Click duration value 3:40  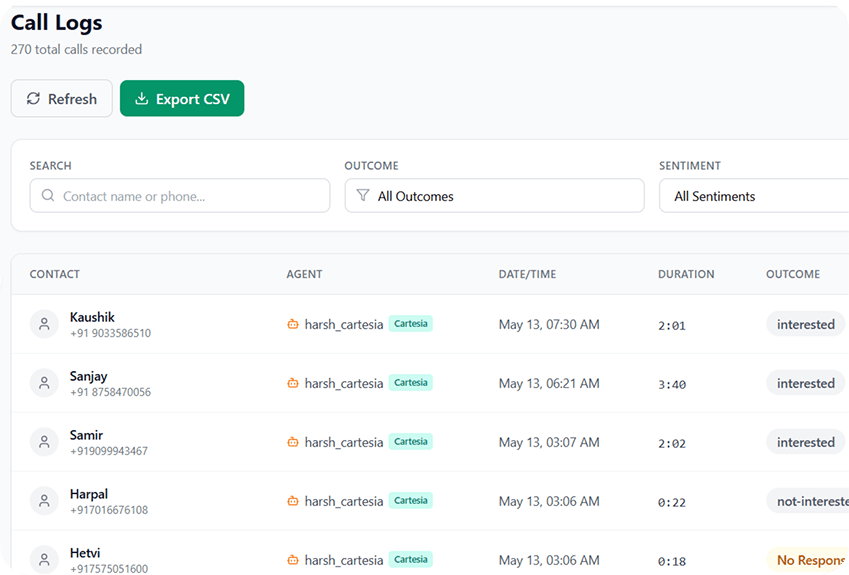[672, 384]
